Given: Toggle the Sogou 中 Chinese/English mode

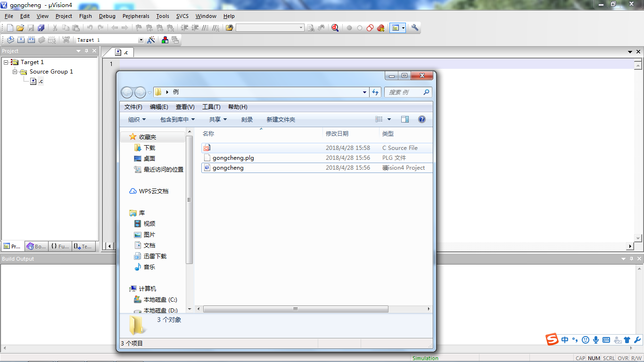Looking at the screenshot, I should [x=565, y=340].
